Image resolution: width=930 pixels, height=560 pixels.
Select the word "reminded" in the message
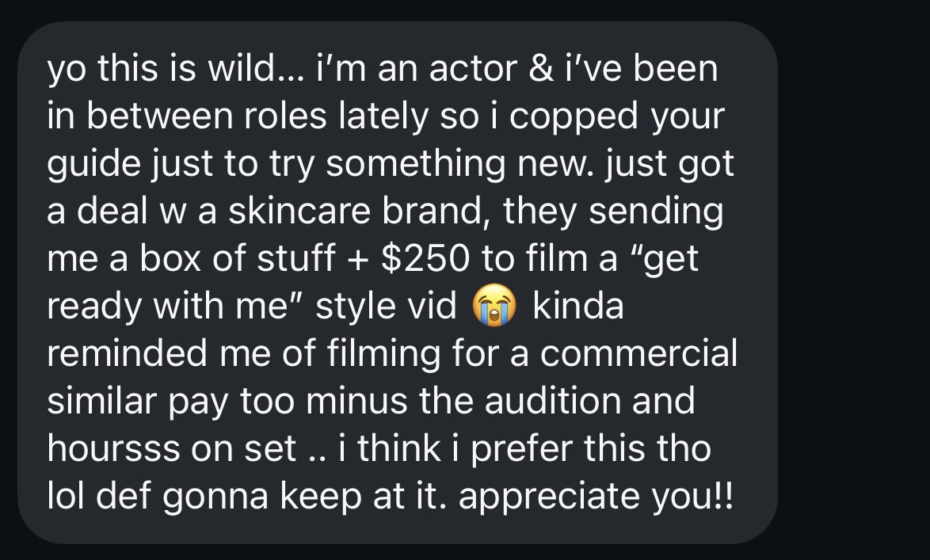[126, 353]
